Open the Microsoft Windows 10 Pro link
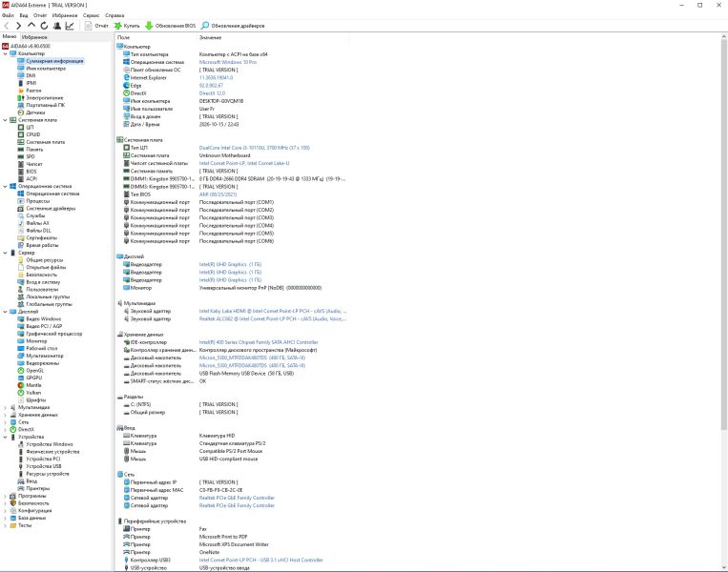728x572 pixels. tap(227, 62)
